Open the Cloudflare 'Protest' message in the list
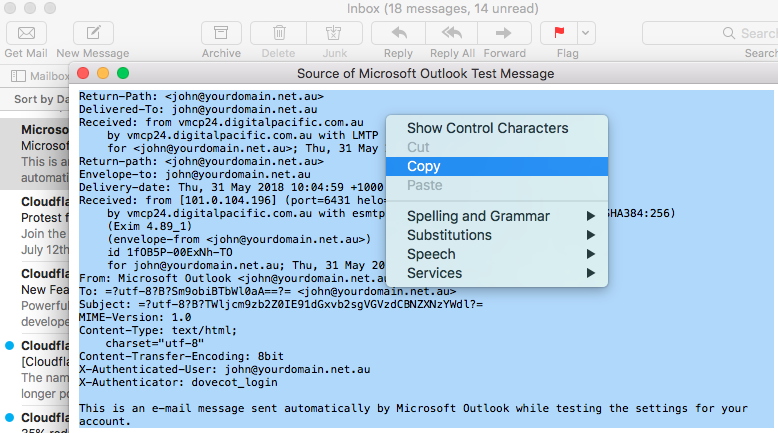778x433 pixels. (35, 225)
